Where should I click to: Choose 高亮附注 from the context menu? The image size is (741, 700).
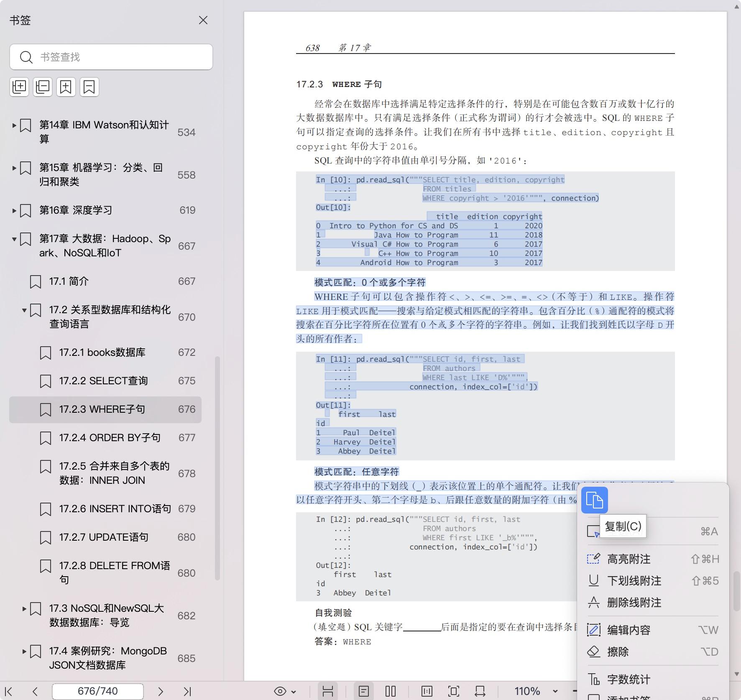click(x=629, y=559)
